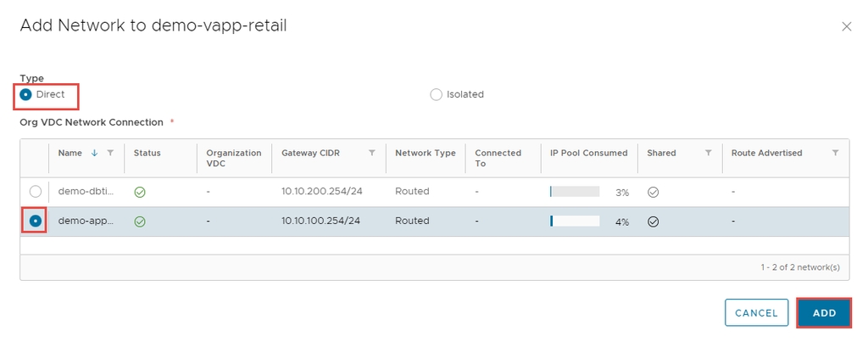Select the Isolated network type

click(436, 94)
